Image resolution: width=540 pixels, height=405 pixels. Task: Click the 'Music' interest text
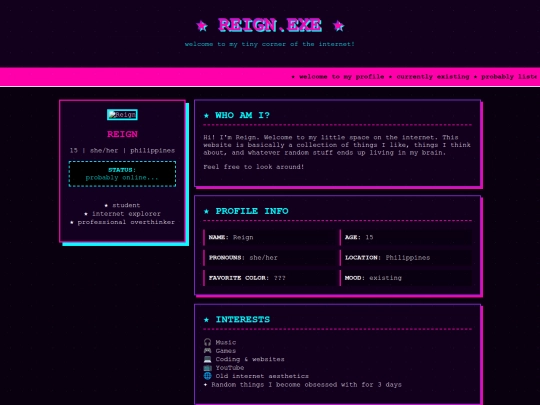(x=226, y=342)
